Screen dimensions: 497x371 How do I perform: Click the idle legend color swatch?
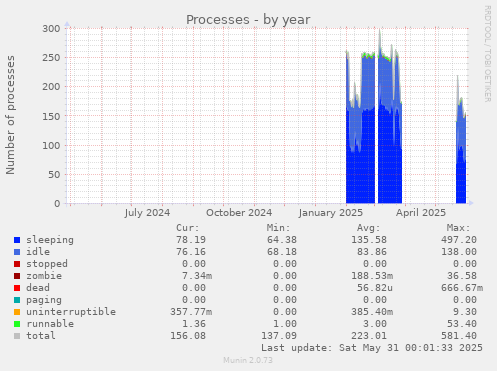[x=17, y=252]
